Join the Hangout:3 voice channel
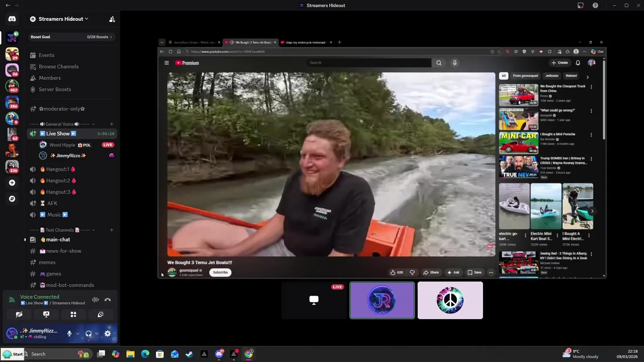644x362 pixels. click(x=72, y=192)
